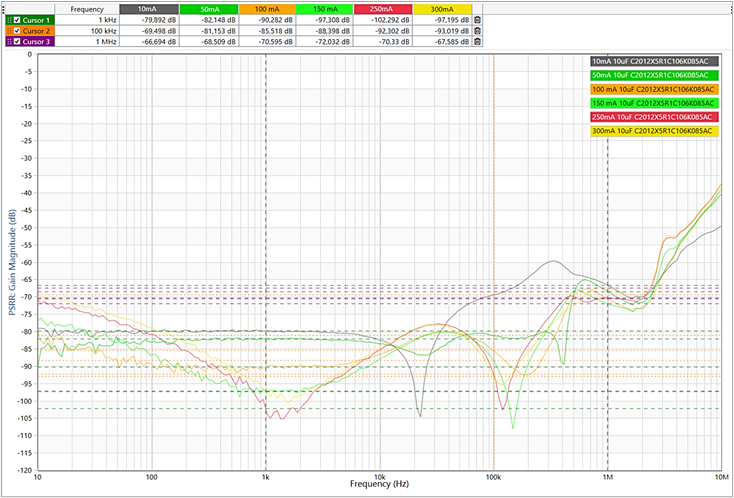Select the orange 100 mA column header
This screenshot has height=498, width=734.
[x=267, y=9]
